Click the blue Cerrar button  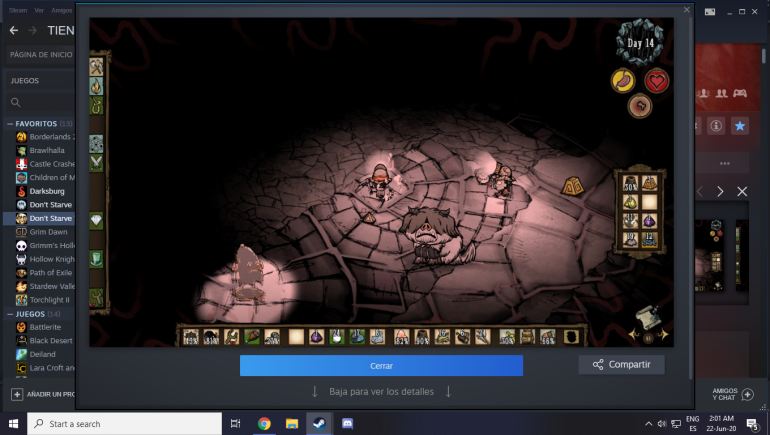pyautogui.click(x=381, y=366)
